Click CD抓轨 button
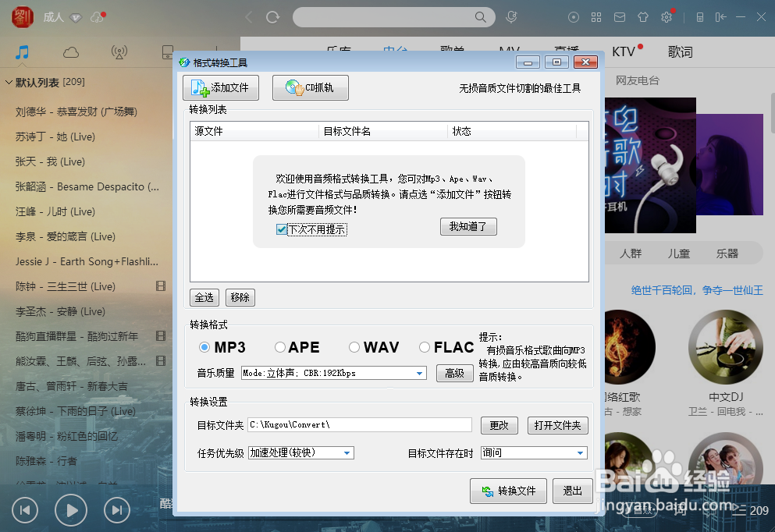The width and height of the screenshot is (775, 532). (311, 88)
